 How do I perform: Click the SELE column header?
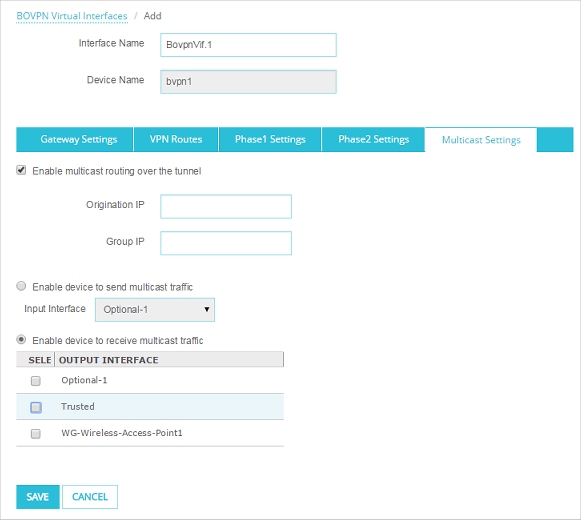pyautogui.click(x=36, y=360)
